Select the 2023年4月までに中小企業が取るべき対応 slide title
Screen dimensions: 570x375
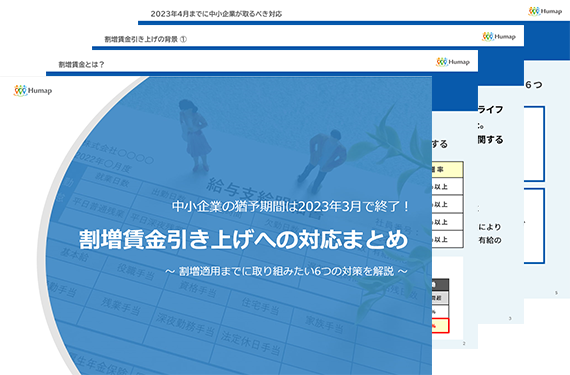tap(216, 14)
